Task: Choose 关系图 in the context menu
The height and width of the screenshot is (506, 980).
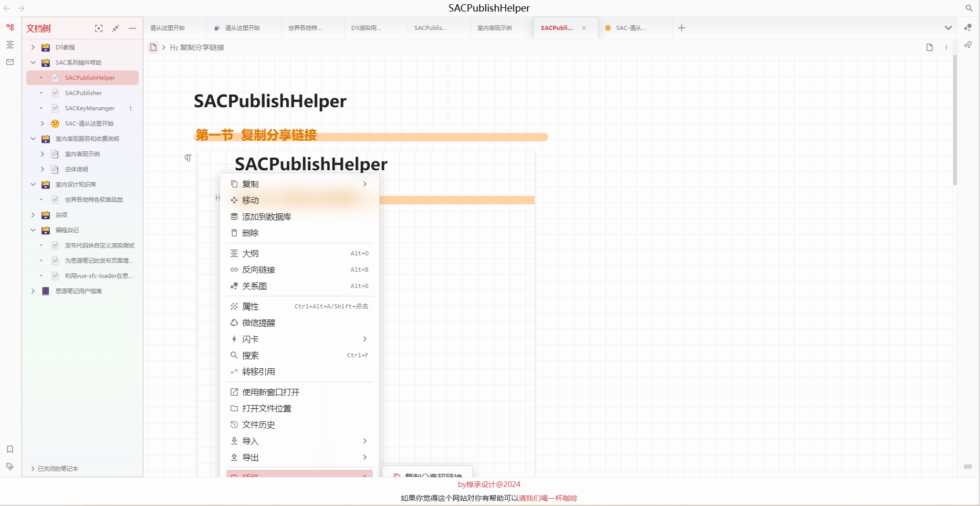Action: (x=299, y=286)
